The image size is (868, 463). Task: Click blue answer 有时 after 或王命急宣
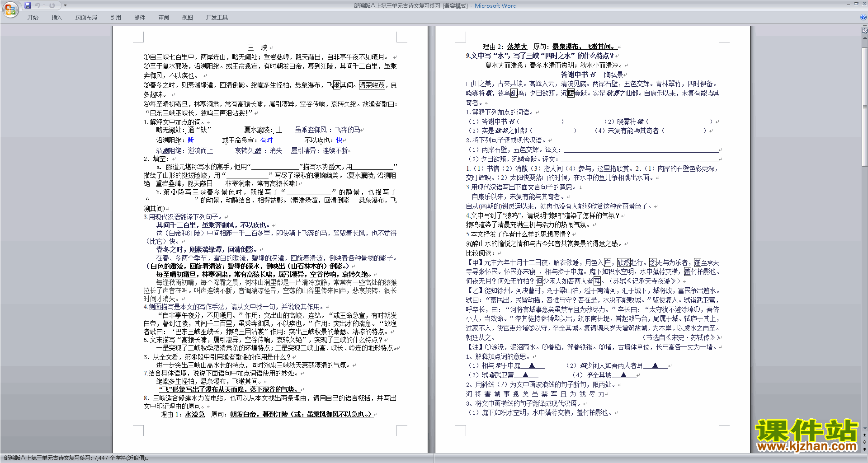point(266,140)
